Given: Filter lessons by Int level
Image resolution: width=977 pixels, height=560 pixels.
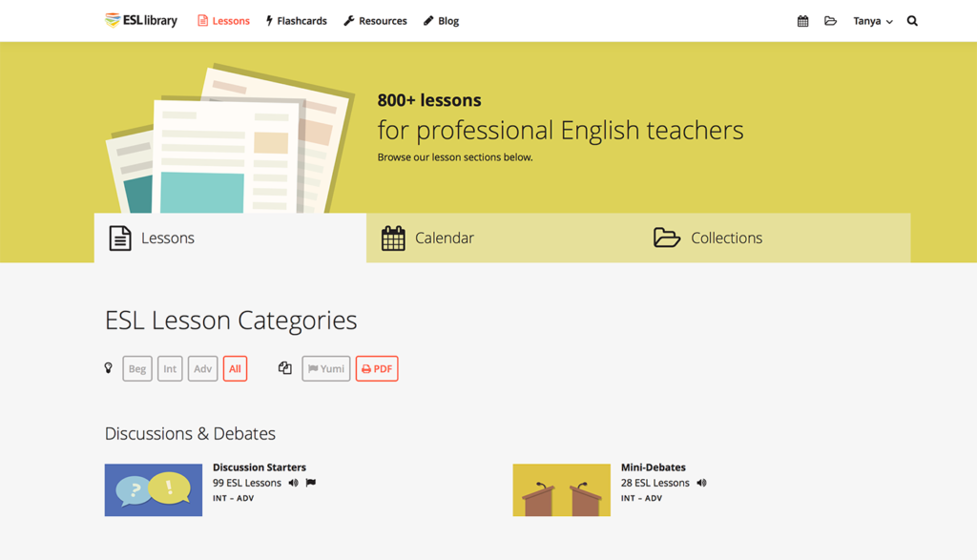Looking at the screenshot, I should pos(170,369).
